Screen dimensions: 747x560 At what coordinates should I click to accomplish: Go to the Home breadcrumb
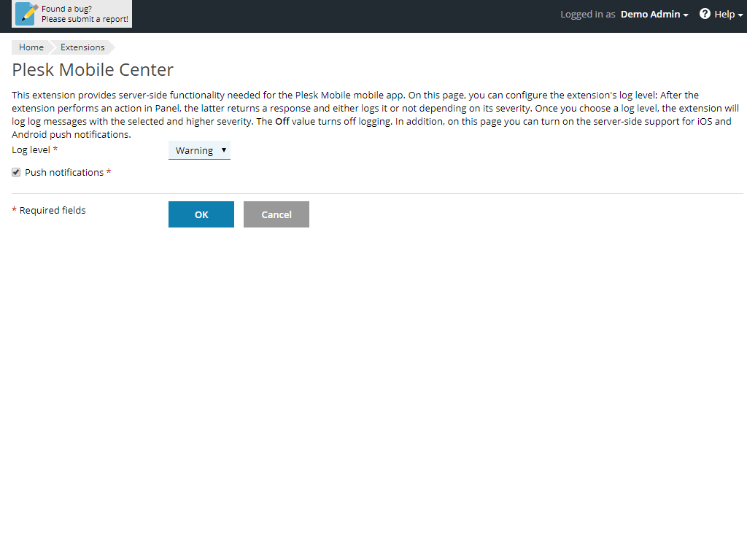[x=31, y=47]
